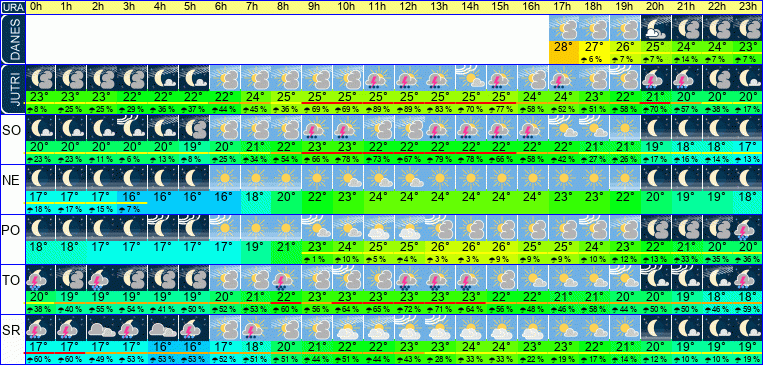Click the DANES 20h moon and cloud icon
763x365 pixels.
(x=656, y=28)
